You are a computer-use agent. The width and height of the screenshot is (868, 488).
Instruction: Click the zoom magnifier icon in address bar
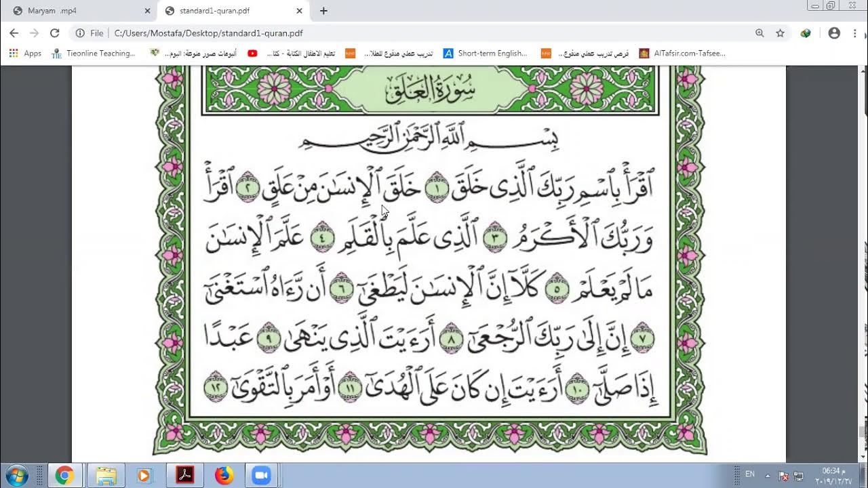click(759, 33)
